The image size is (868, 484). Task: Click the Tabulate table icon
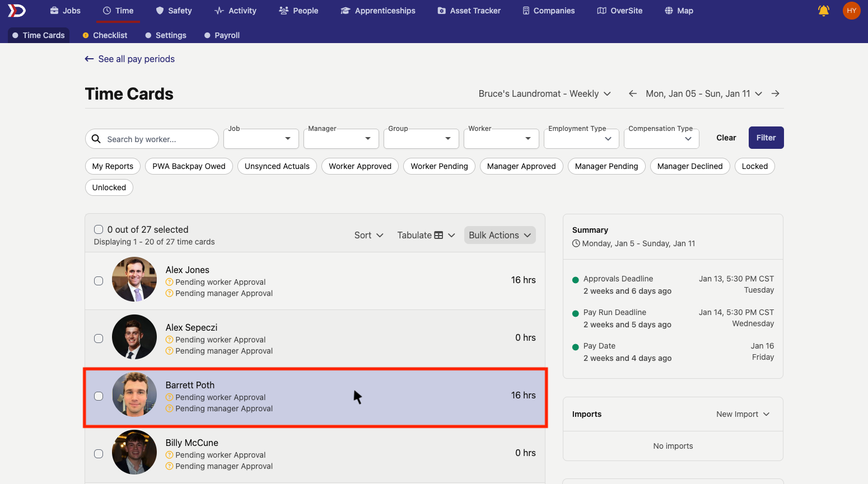438,236
